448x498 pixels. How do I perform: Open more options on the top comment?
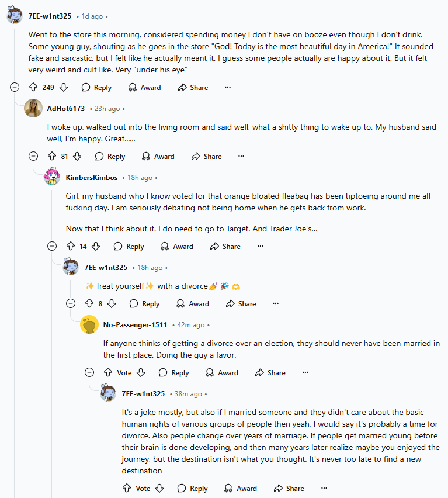[228, 87]
